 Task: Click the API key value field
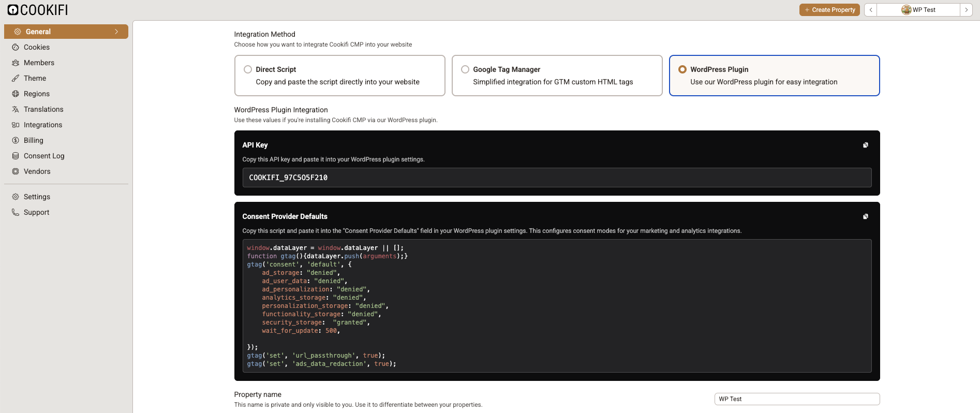click(x=557, y=178)
